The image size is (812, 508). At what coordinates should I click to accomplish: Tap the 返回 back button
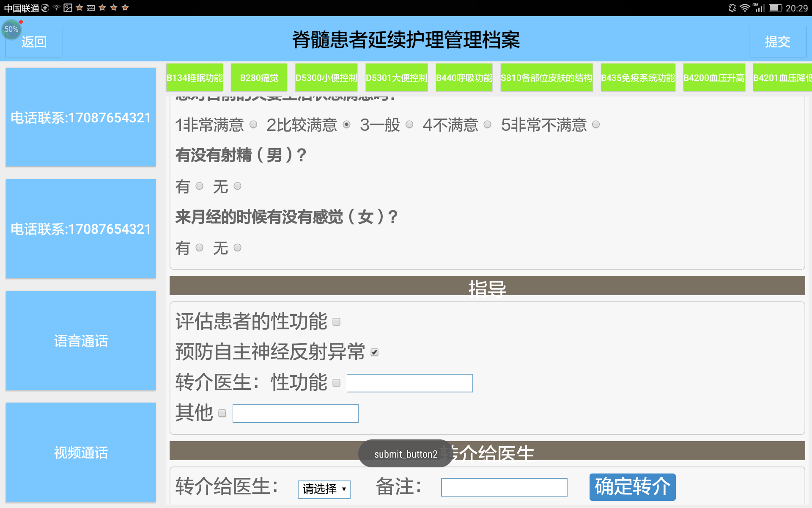coord(34,41)
